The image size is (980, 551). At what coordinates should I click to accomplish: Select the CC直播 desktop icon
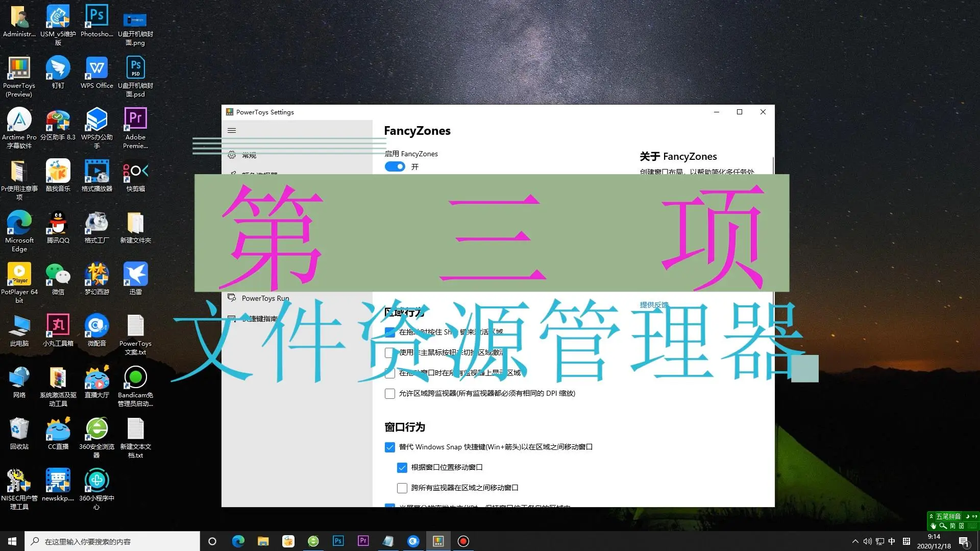coord(58,434)
